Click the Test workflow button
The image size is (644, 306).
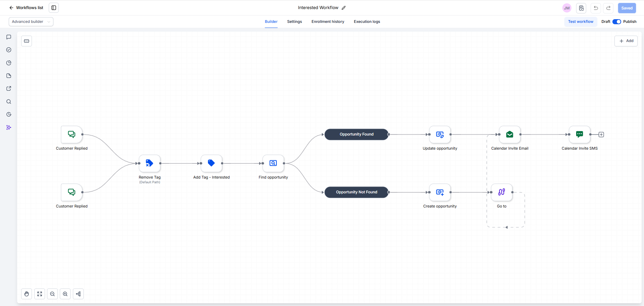pos(581,22)
